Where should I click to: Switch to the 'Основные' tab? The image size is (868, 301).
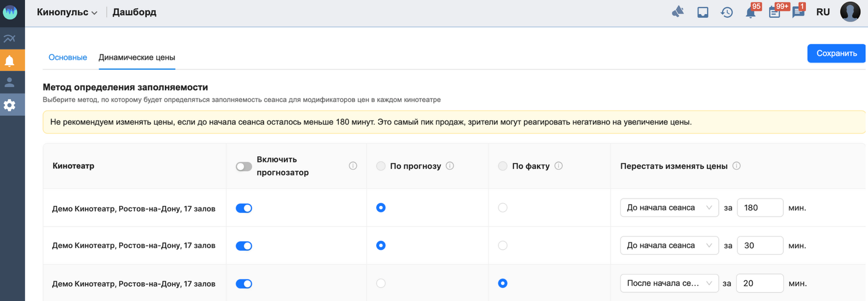[x=68, y=57]
